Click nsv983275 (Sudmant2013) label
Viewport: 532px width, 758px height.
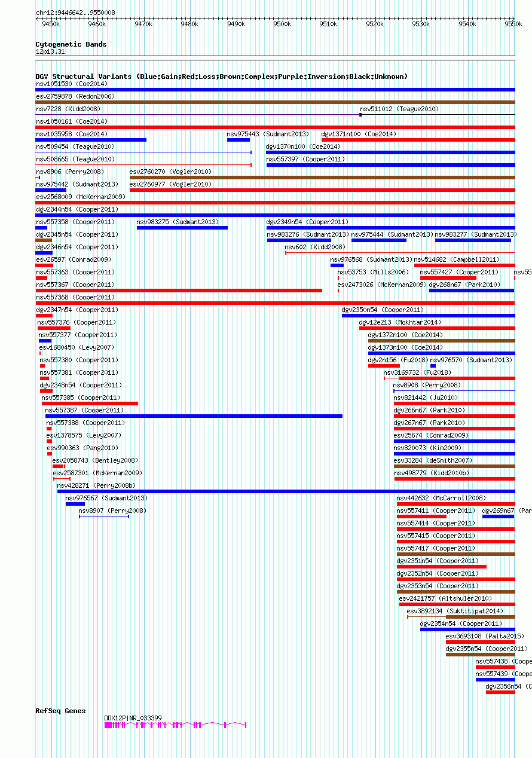[178, 222]
